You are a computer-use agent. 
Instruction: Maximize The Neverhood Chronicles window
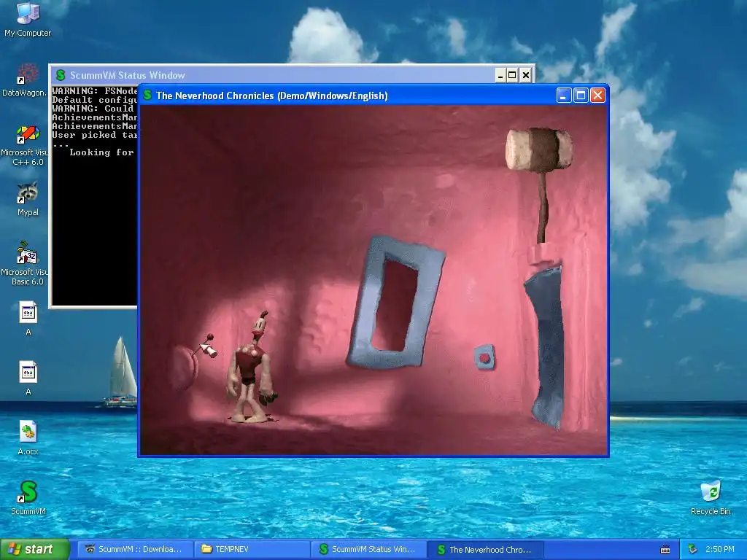coord(581,96)
